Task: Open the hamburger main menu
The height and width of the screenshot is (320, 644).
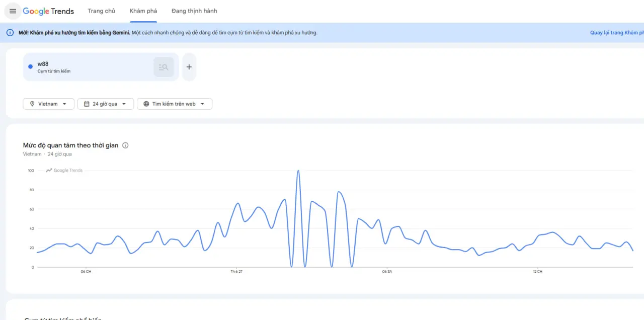Action: pyautogui.click(x=13, y=11)
